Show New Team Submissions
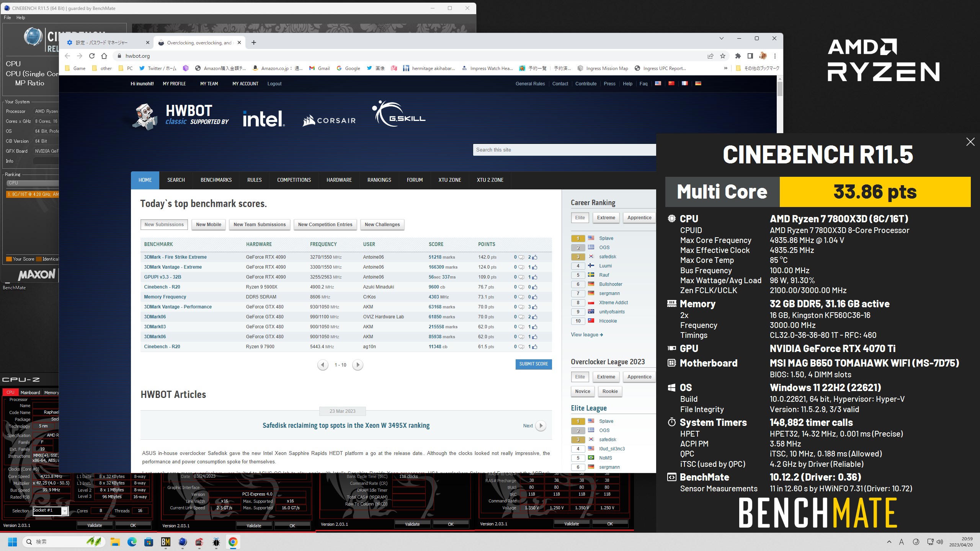This screenshot has width=980, height=551. click(260, 225)
